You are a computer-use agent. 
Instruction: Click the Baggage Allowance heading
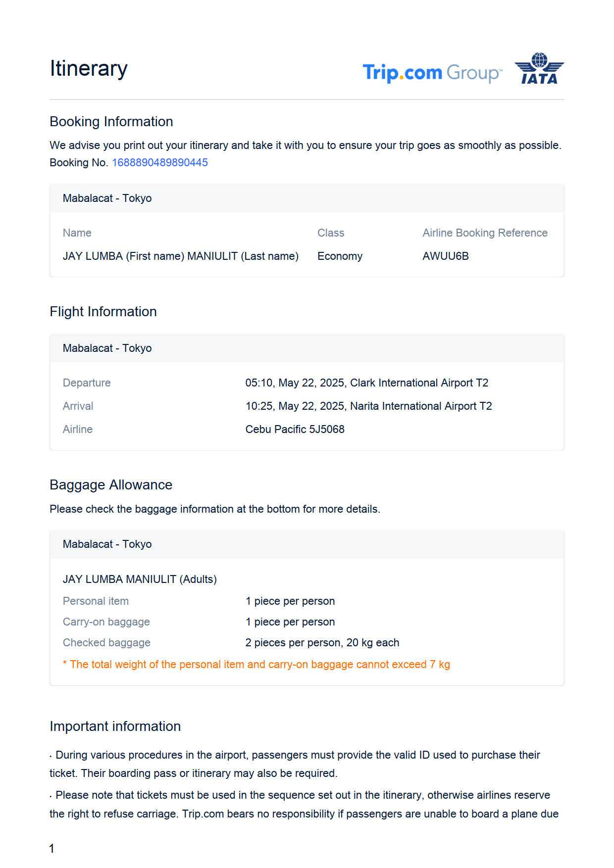[111, 485]
